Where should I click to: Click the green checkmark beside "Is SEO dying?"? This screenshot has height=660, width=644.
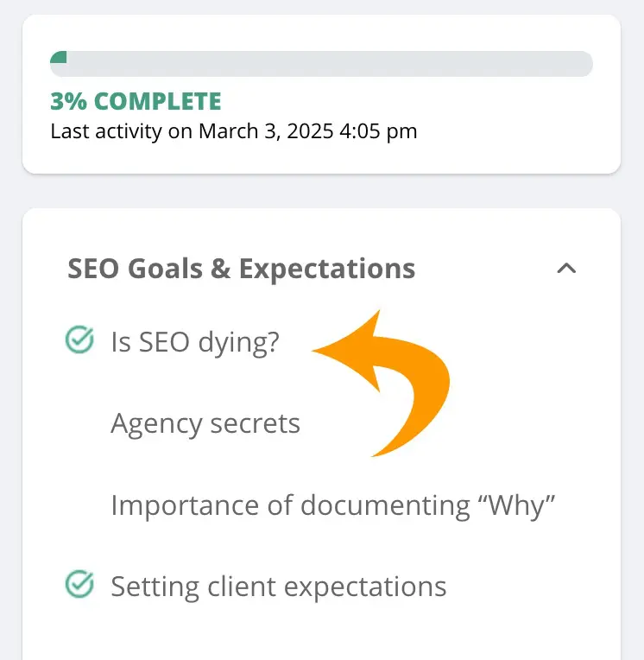(79, 340)
